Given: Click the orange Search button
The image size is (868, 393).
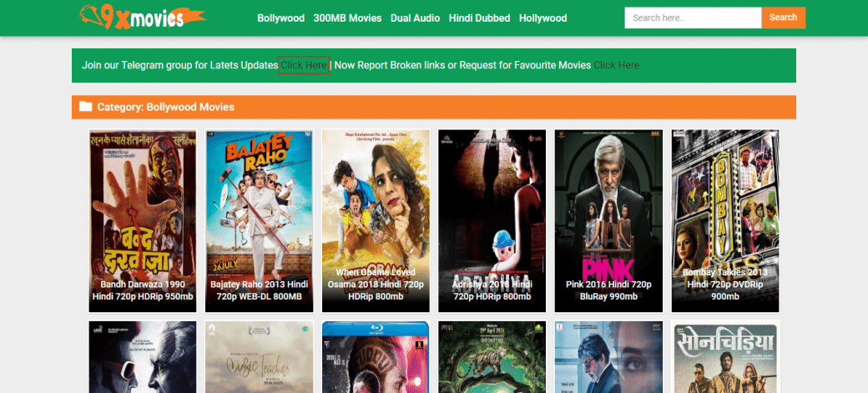Looking at the screenshot, I should tap(784, 18).
